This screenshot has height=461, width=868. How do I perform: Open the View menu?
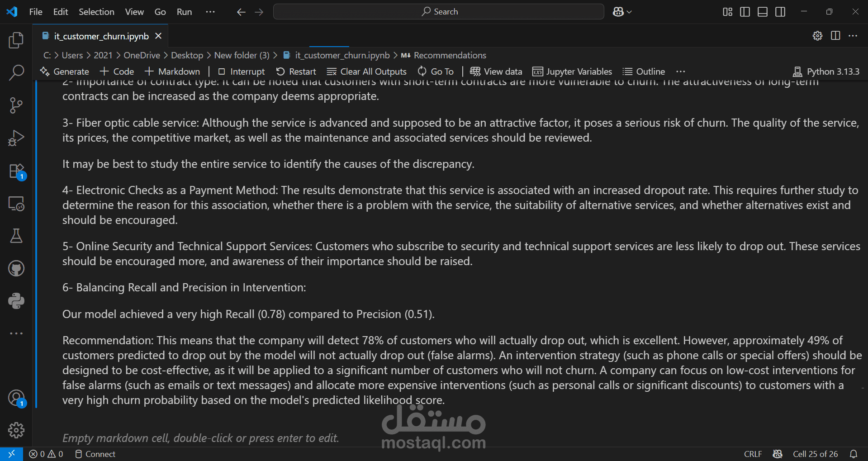coord(134,12)
